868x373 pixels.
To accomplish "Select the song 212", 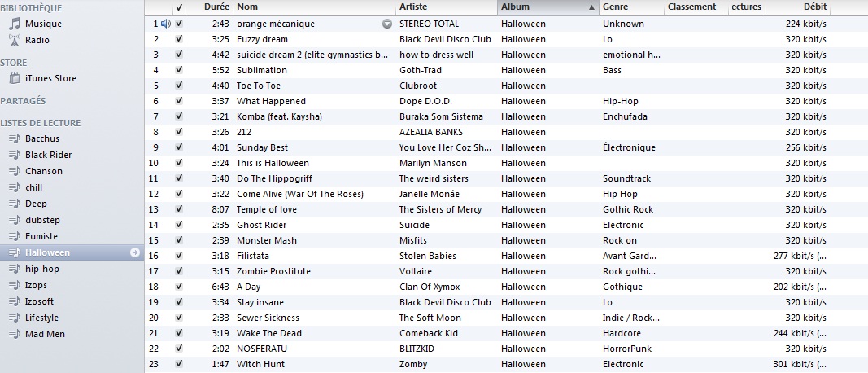I will tap(243, 132).
